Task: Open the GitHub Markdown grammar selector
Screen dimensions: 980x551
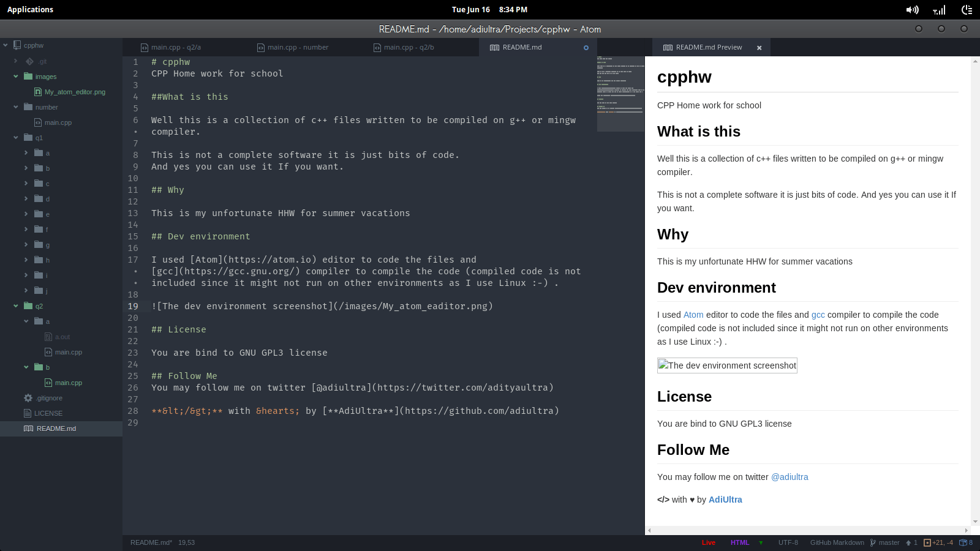Action: tap(837, 542)
